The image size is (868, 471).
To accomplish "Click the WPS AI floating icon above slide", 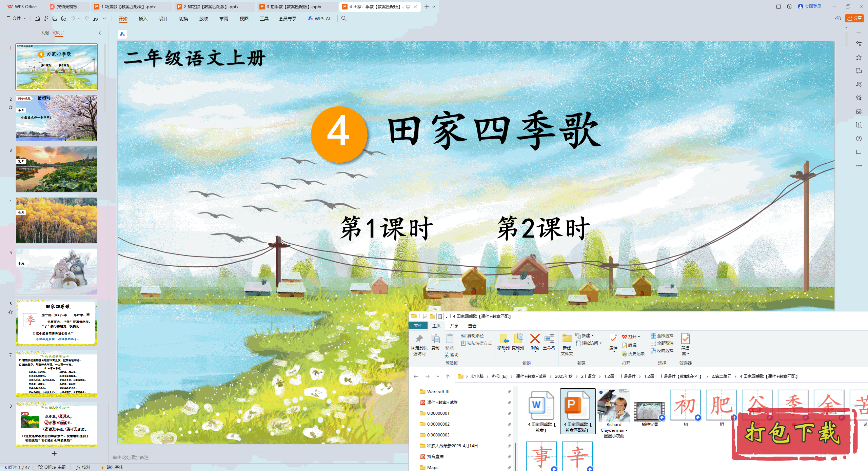I will coord(122,34).
